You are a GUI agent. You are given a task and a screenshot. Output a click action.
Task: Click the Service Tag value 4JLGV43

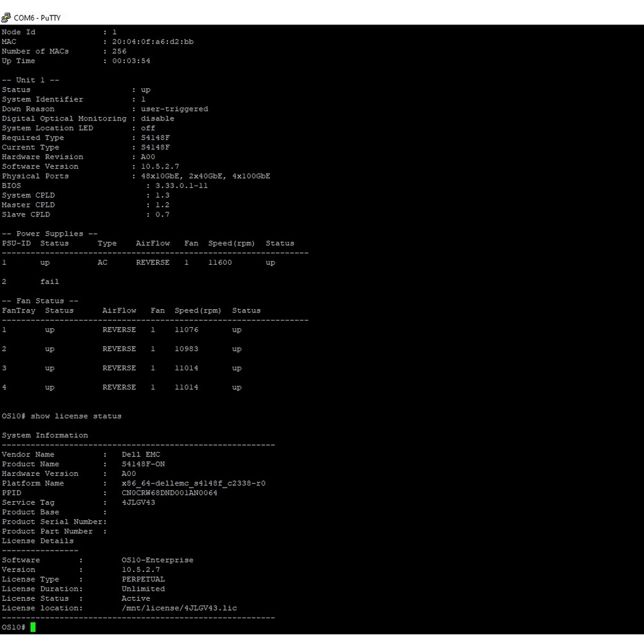coord(138,502)
